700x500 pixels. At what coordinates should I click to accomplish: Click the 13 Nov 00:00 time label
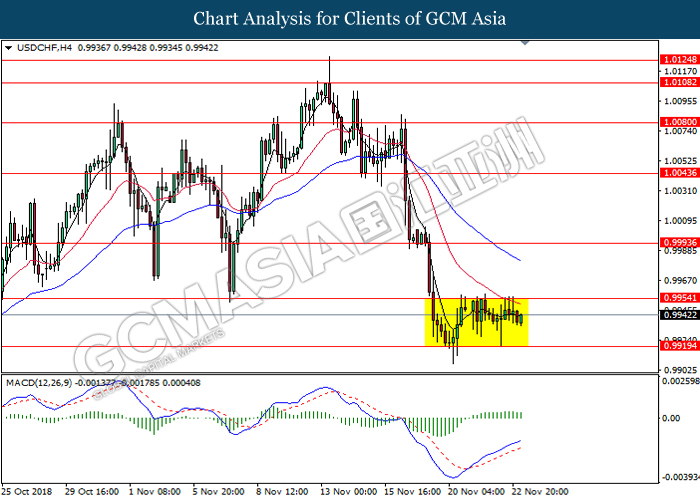click(x=349, y=492)
